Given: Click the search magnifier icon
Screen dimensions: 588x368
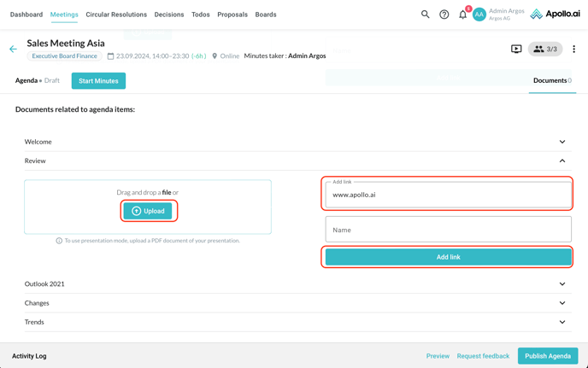Looking at the screenshot, I should (425, 15).
